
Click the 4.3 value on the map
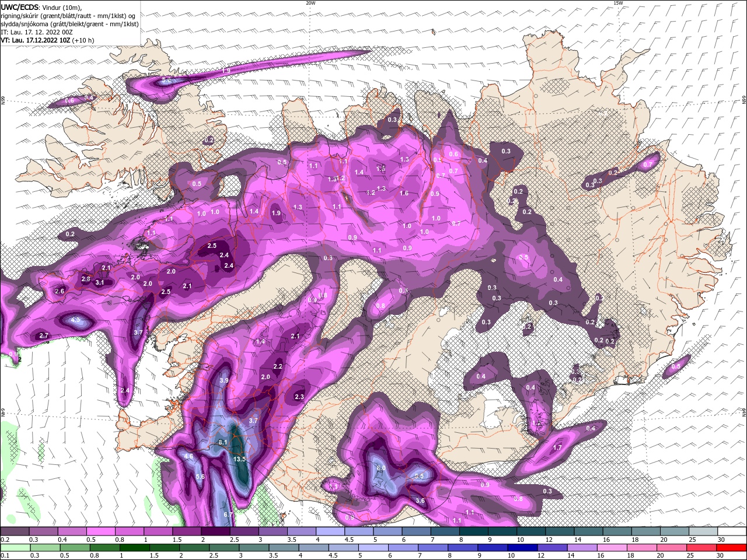coord(75,320)
